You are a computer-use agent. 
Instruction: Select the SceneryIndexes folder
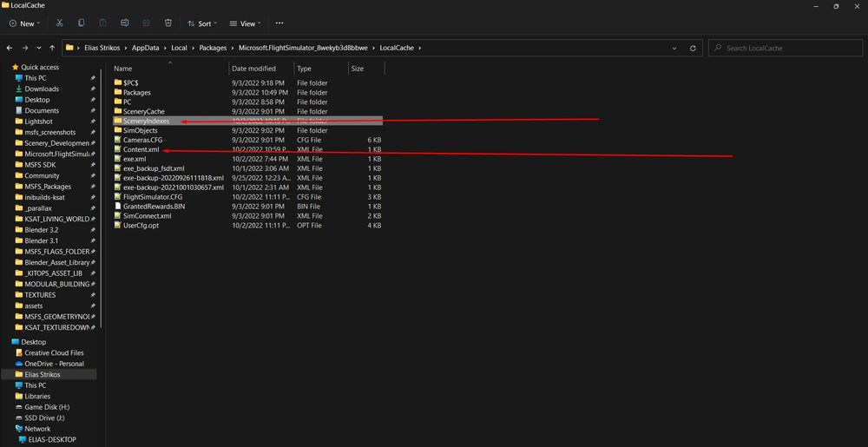point(146,122)
